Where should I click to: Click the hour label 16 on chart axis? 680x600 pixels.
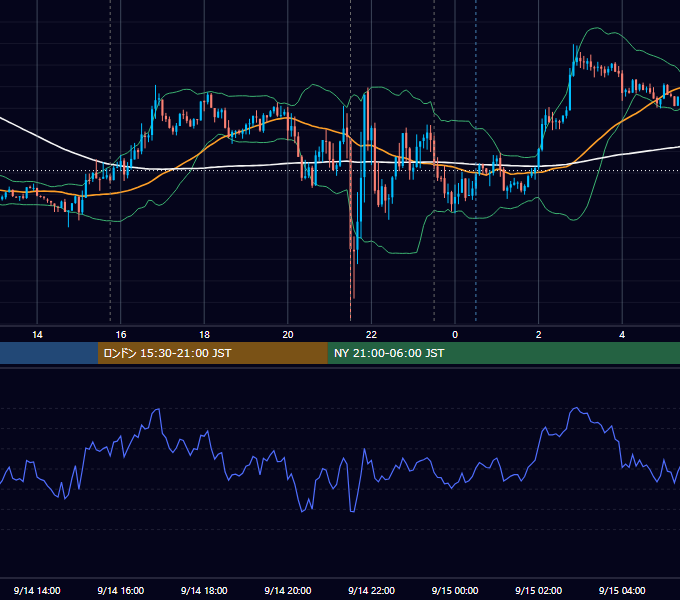pyautogui.click(x=121, y=335)
